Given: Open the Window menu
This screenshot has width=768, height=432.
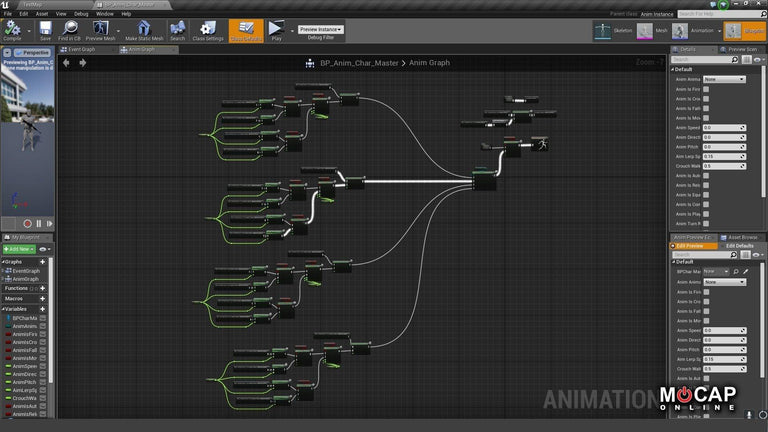Looking at the screenshot, I should (x=104, y=14).
